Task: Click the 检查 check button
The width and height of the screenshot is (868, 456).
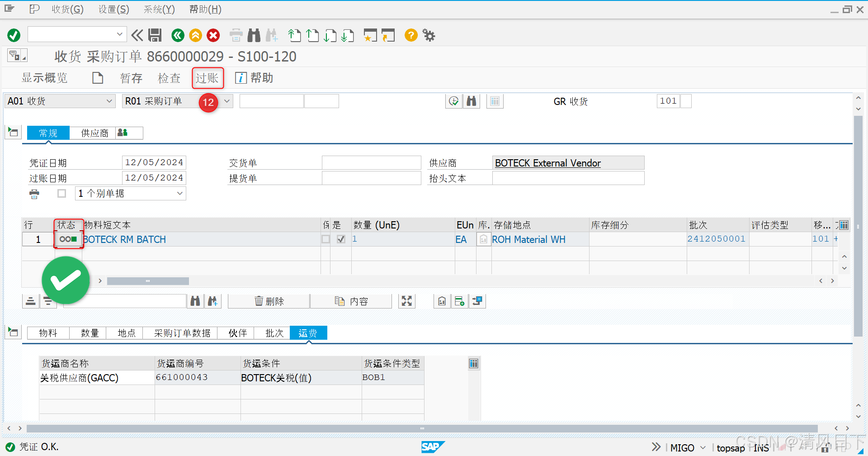Action: (x=169, y=78)
